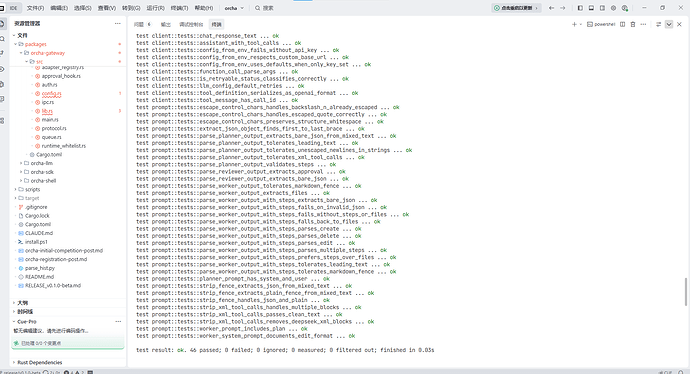Open terminal panel more actions ellipsis
Viewport: 690px width, 374px height.
643,25
